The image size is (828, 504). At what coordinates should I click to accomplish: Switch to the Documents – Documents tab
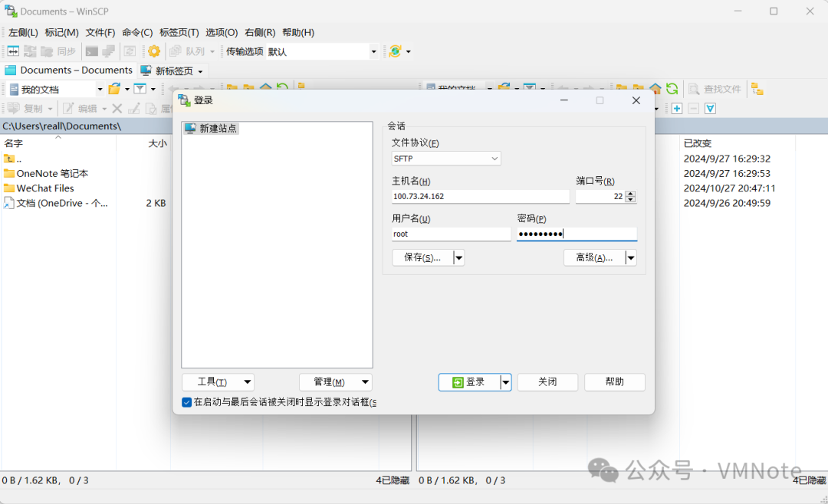pos(69,70)
